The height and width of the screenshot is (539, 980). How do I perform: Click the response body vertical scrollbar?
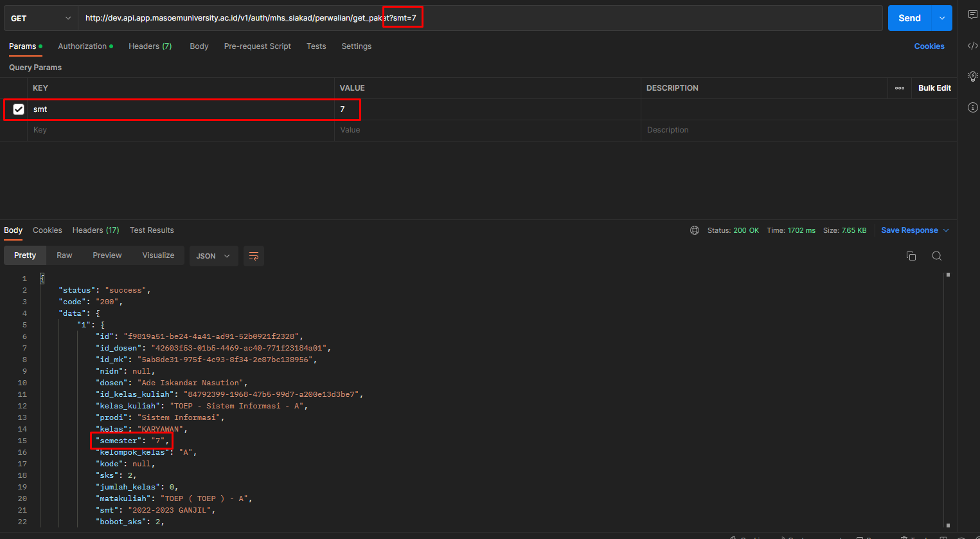tap(948, 400)
